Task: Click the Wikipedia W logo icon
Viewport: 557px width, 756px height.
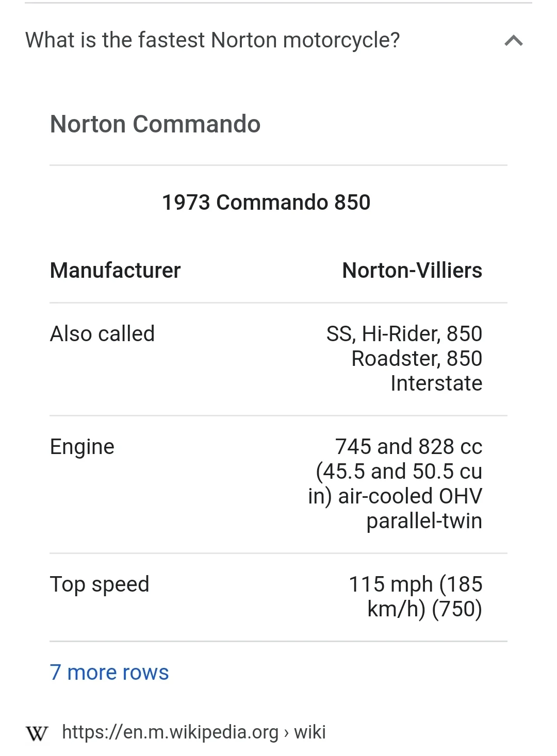Action: tap(37, 732)
